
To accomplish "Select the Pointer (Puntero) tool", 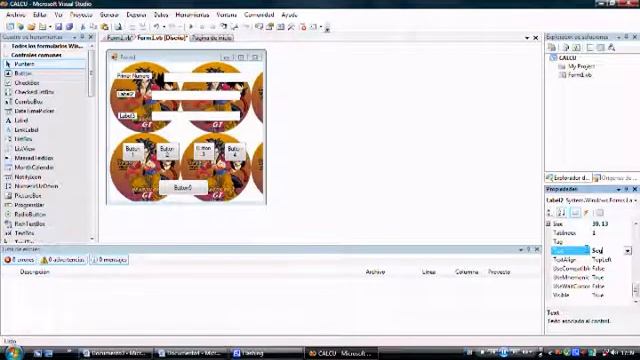I will [x=44, y=64].
